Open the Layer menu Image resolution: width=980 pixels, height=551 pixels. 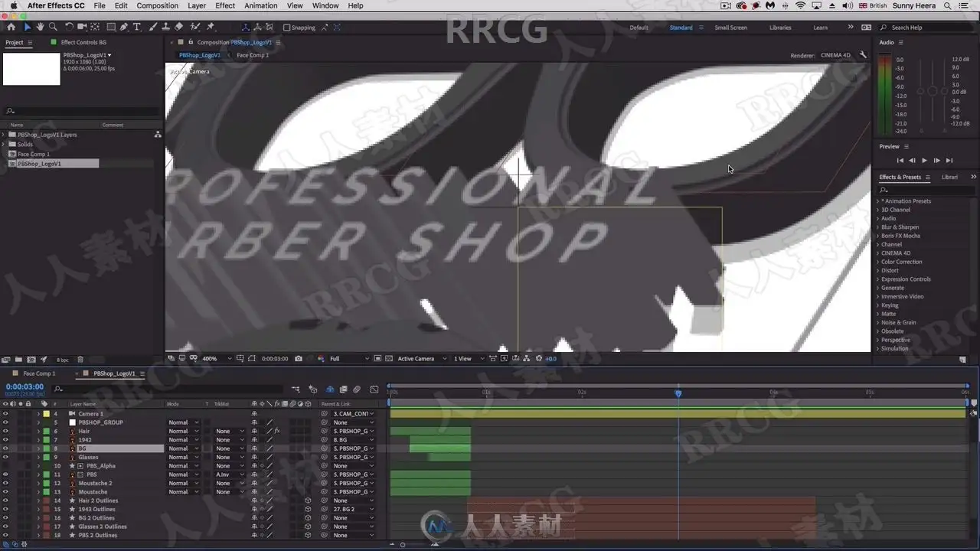click(197, 5)
